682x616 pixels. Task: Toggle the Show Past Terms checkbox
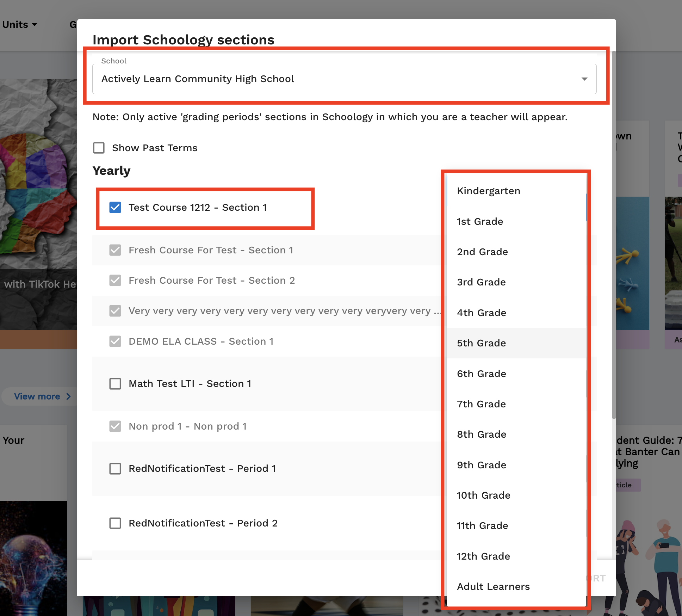[99, 148]
